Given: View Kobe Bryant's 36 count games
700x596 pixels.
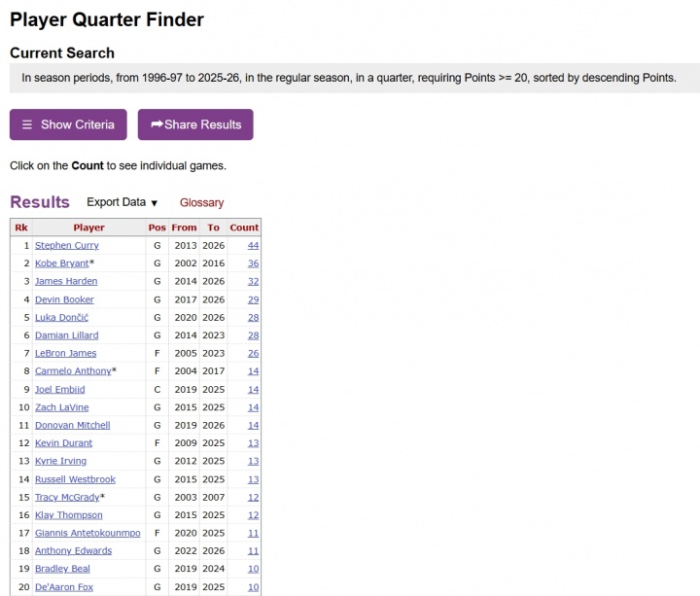Looking at the screenshot, I should [253, 263].
